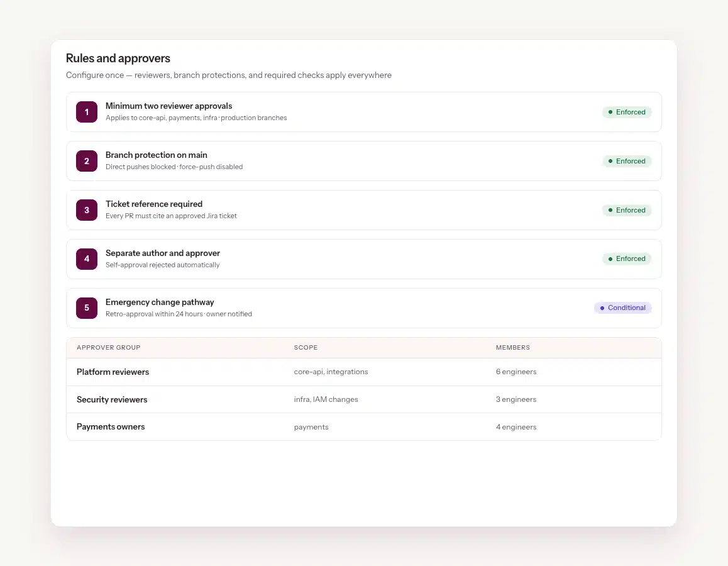The width and height of the screenshot is (728, 566).
Task: Select the Security reviewers row
Action: pyautogui.click(x=364, y=399)
